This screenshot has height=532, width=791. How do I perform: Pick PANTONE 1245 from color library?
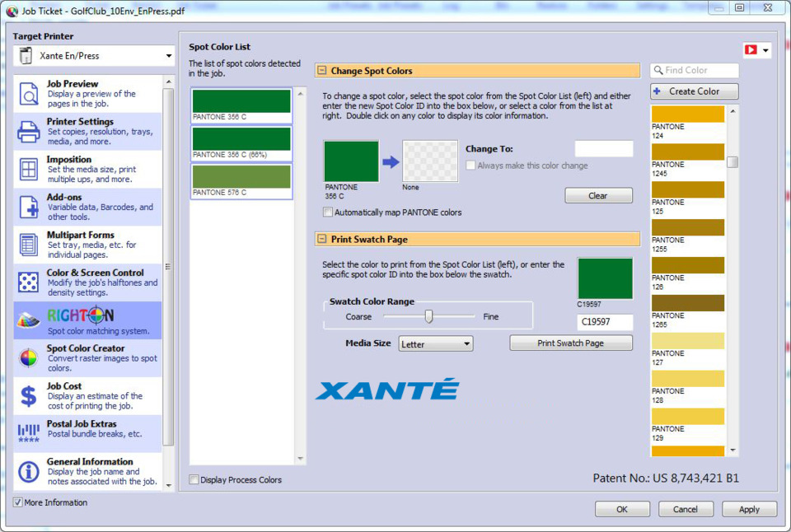click(x=687, y=161)
